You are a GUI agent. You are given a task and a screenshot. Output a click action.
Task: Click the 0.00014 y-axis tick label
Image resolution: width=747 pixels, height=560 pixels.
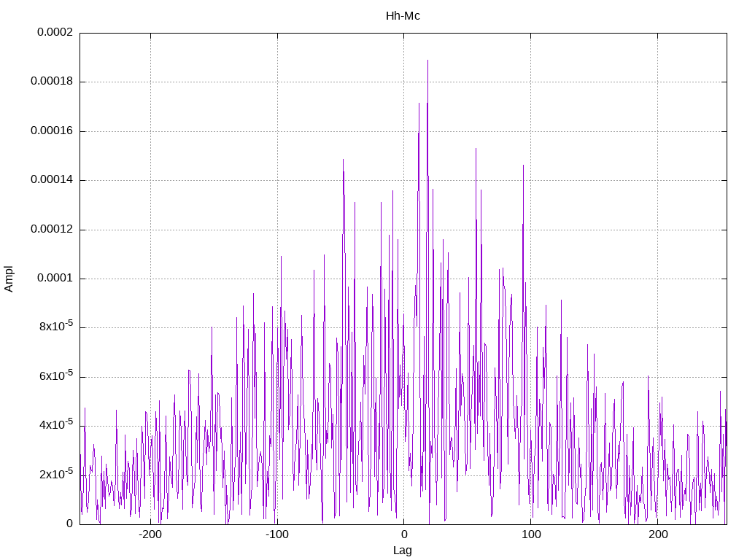coord(52,179)
